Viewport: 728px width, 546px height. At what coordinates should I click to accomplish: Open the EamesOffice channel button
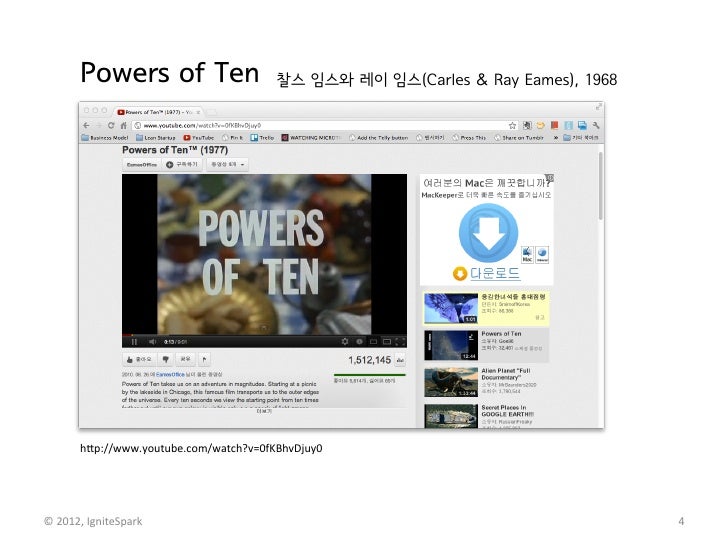tap(142, 164)
